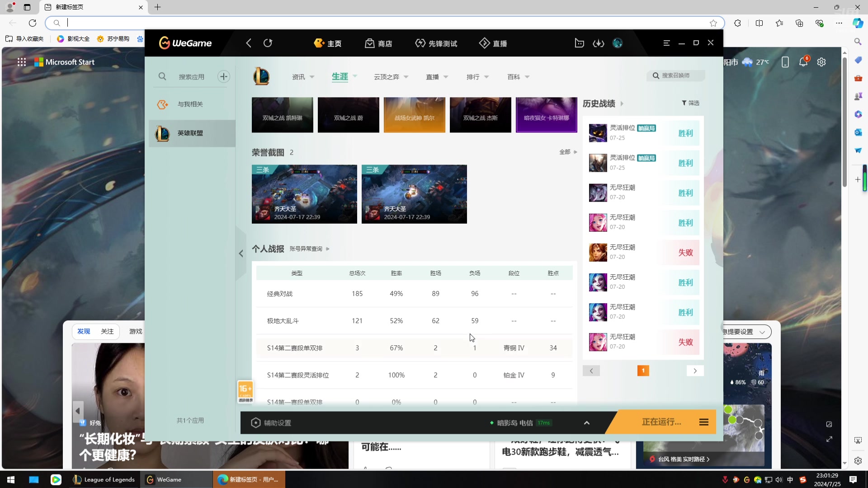Open the WeGame hamburger menu icon
The height and width of the screenshot is (488, 868).
pyautogui.click(x=666, y=43)
